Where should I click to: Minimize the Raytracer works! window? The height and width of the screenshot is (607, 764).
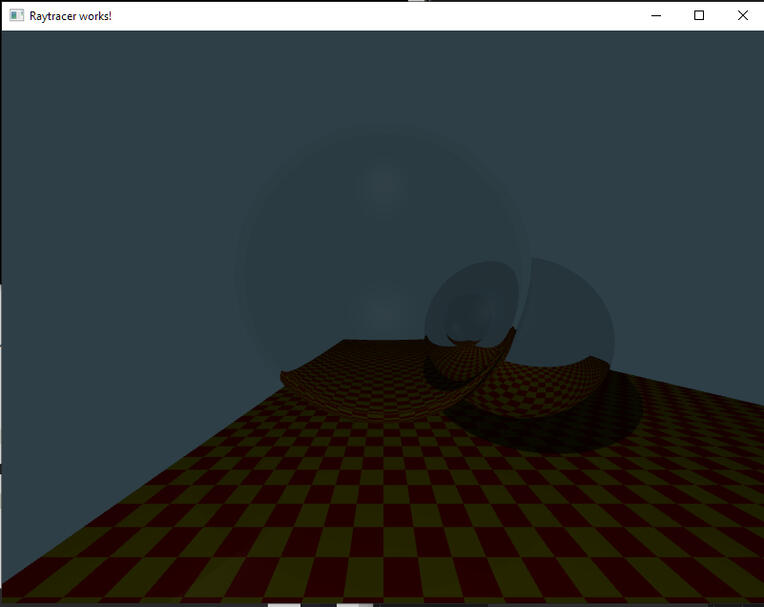pos(656,16)
